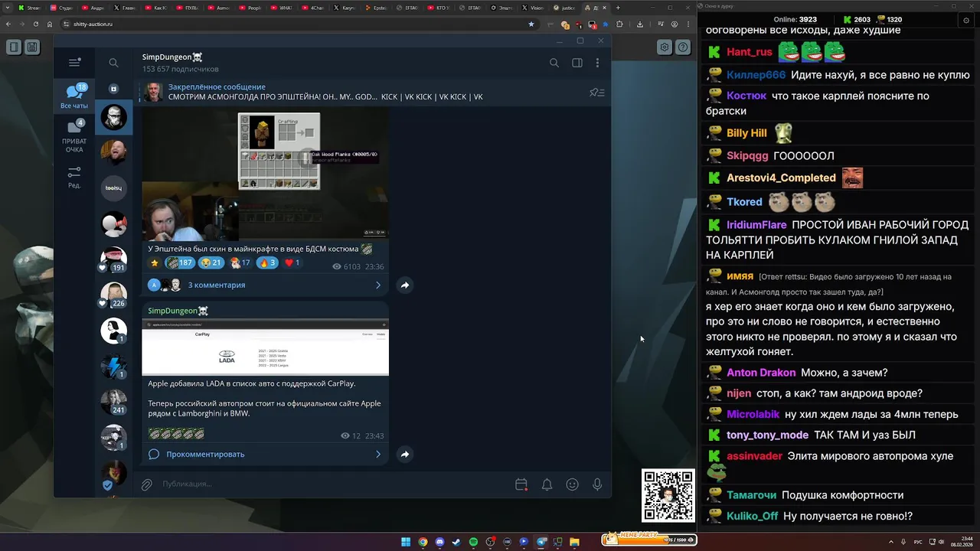Image resolution: width=980 pixels, height=551 pixels.
Task: Focus the 'Публикация...' message field
Action: coord(333,484)
